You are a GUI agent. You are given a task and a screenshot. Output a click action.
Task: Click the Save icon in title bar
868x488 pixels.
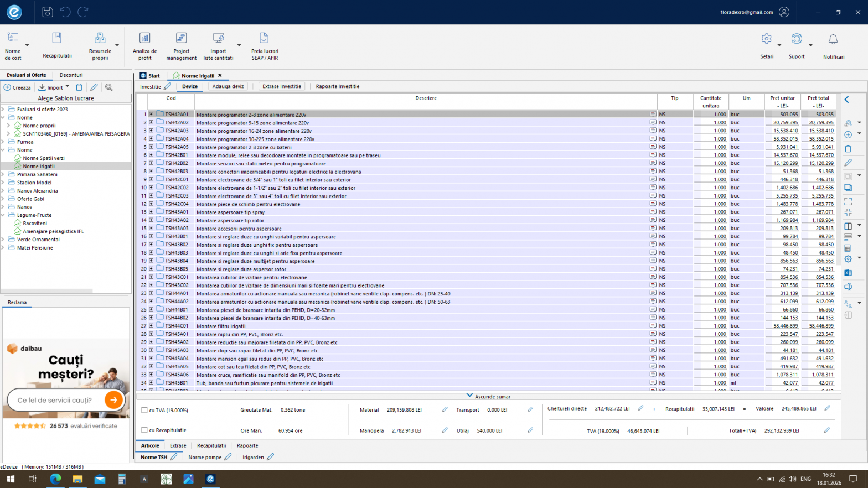(x=48, y=12)
